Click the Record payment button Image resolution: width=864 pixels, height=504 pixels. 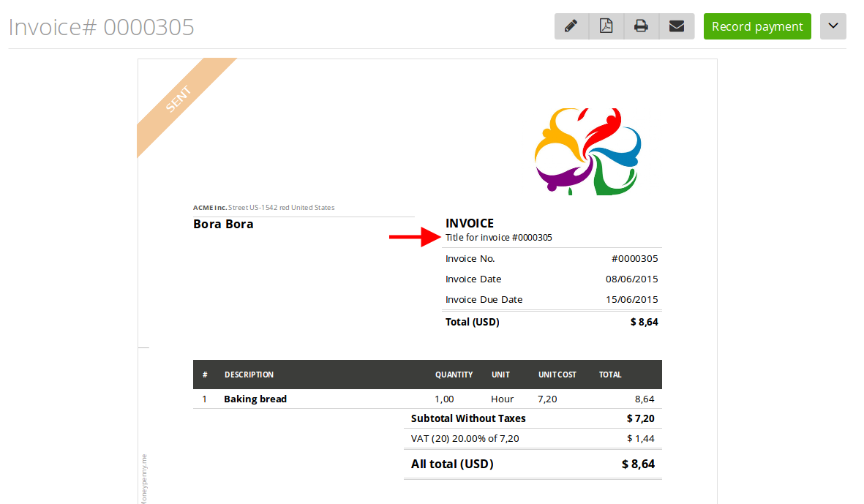[757, 26]
